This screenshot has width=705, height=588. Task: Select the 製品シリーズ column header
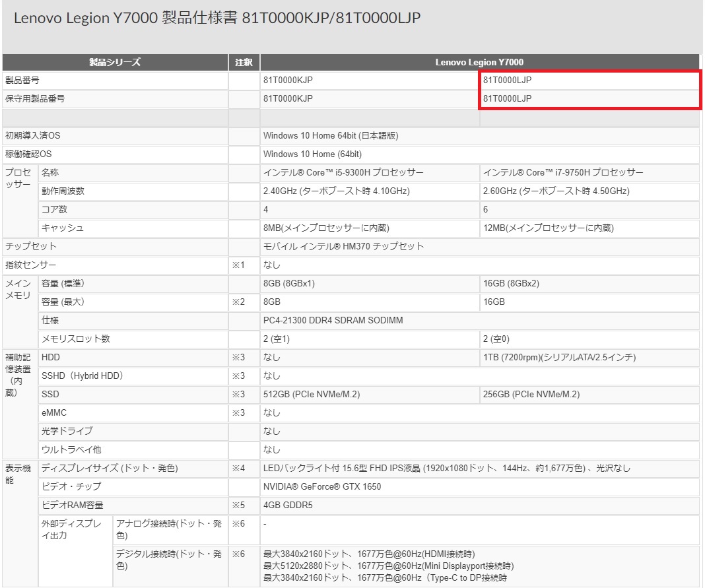tap(115, 62)
